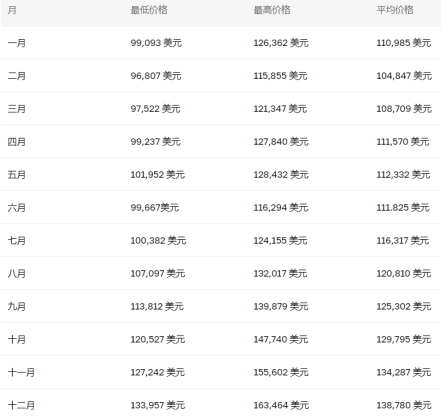Select the 十一月 maximum price 155,602 美元
This screenshot has height=419, width=446.
pos(281,373)
